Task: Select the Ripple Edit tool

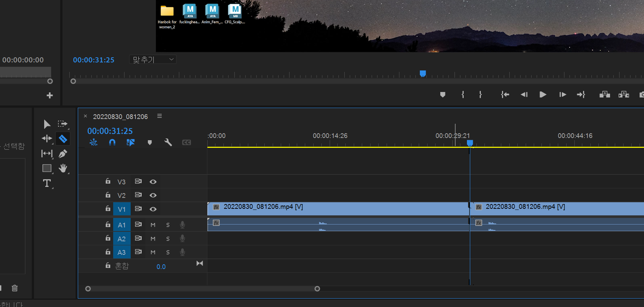Action: [x=47, y=138]
